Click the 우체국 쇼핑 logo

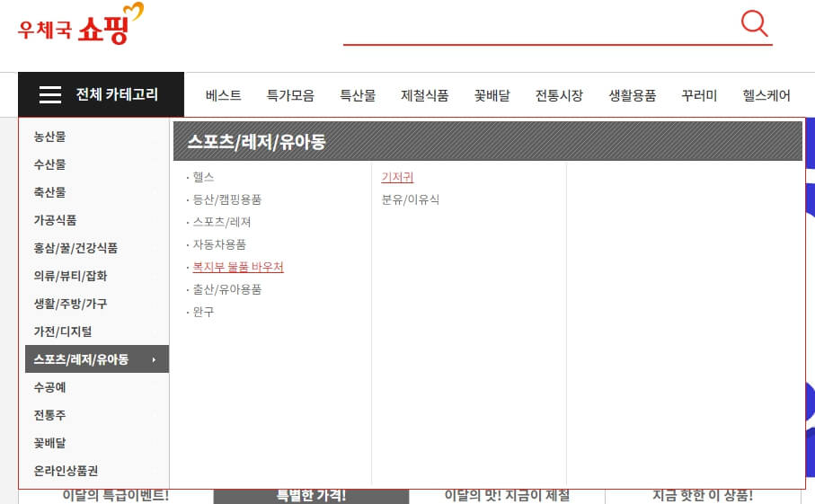81,24
